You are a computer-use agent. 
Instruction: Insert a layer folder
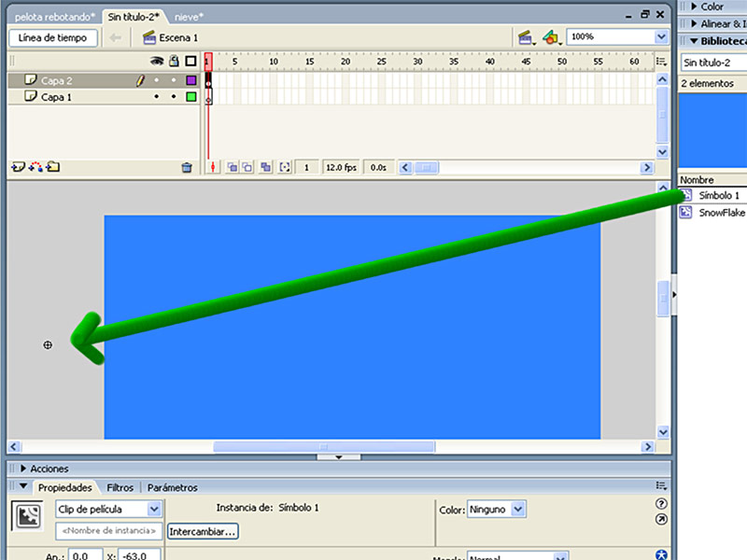(x=53, y=168)
